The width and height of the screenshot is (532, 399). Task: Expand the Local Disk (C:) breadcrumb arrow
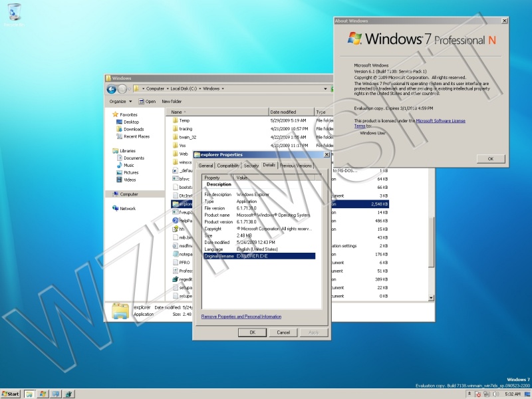pos(200,89)
